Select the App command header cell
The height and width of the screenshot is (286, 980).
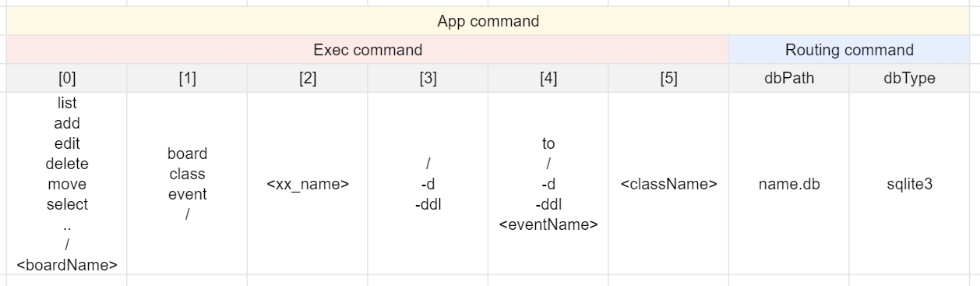tap(488, 21)
